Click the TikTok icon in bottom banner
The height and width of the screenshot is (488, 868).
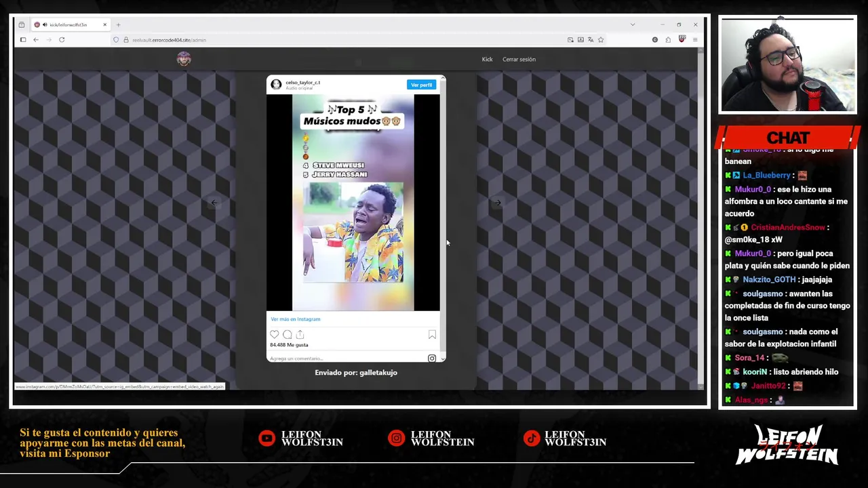coord(531,439)
